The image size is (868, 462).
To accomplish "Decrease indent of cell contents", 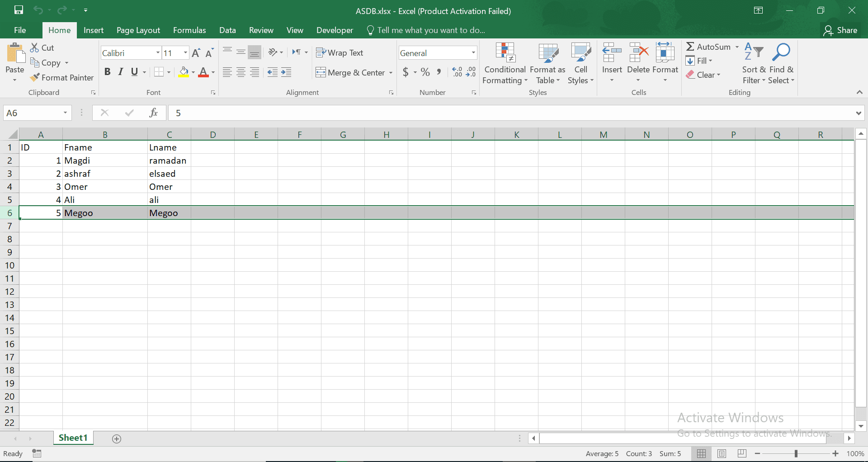I will [273, 72].
